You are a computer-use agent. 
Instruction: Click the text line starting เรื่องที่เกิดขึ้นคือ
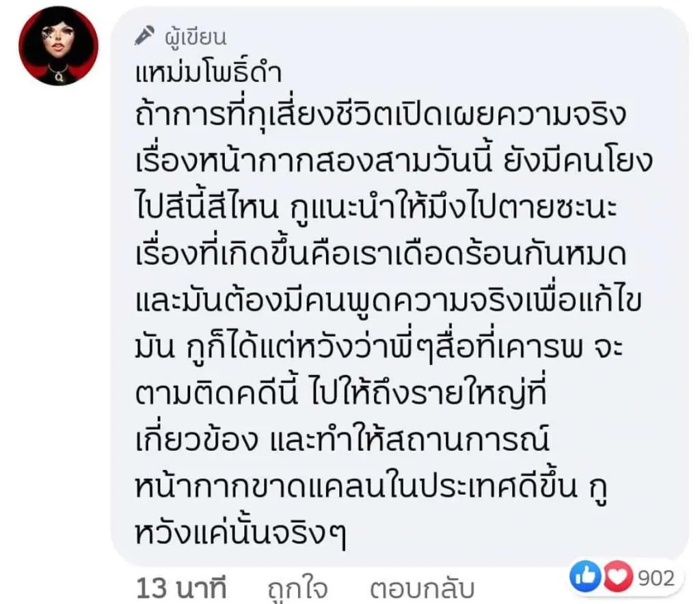(x=381, y=253)
